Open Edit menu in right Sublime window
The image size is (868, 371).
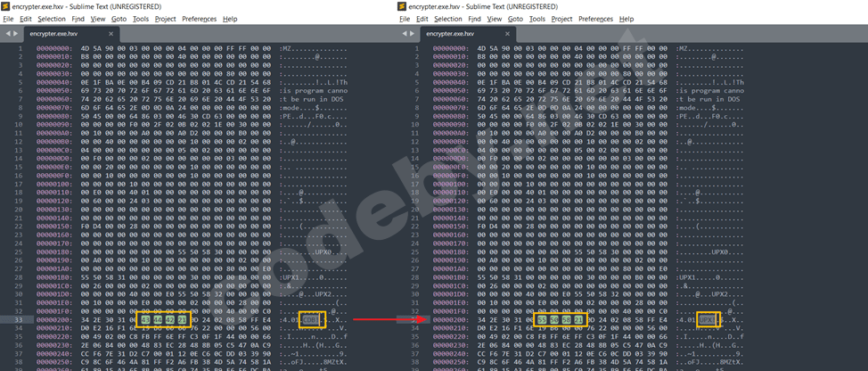pos(422,19)
